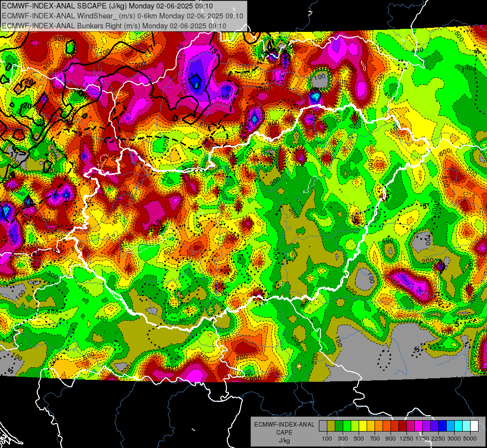
Task: Click the 700 legend scale value
Action: (375, 439)
